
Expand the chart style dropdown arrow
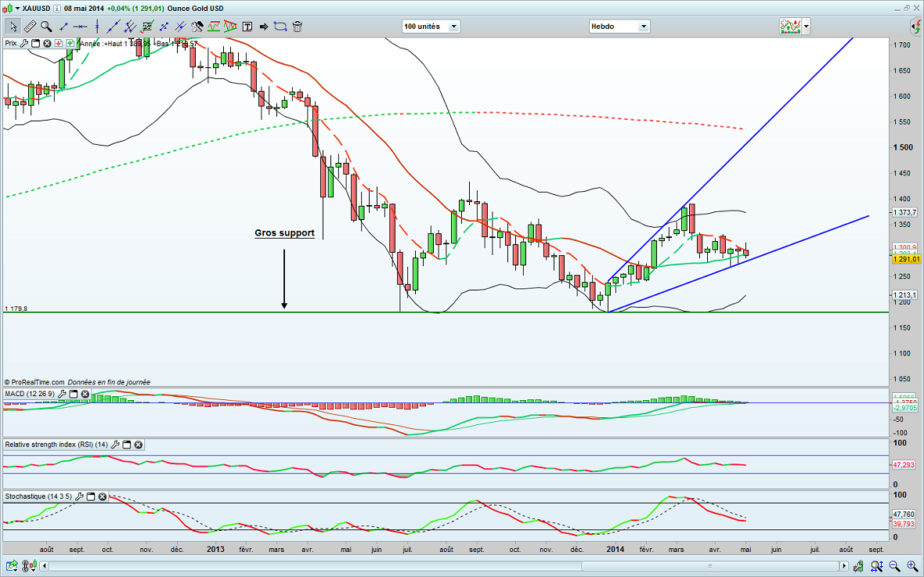pos(807,26)
